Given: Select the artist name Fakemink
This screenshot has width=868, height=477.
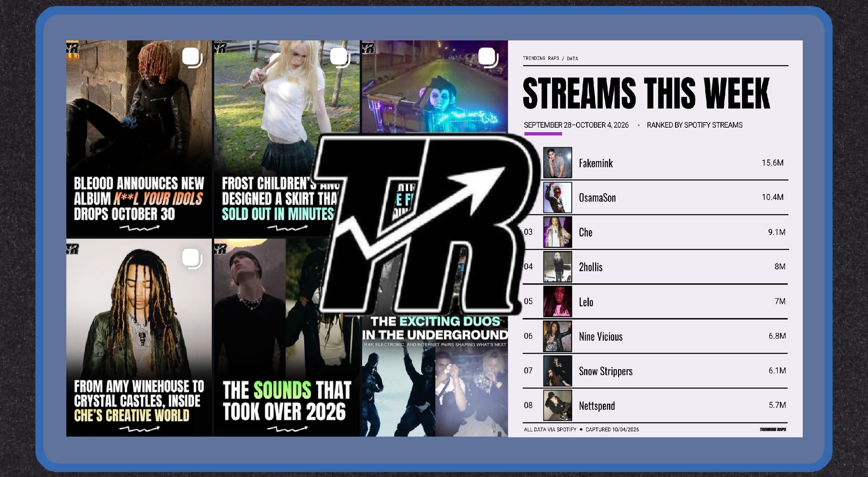Looking at the screenshot, I should point(596,163).
